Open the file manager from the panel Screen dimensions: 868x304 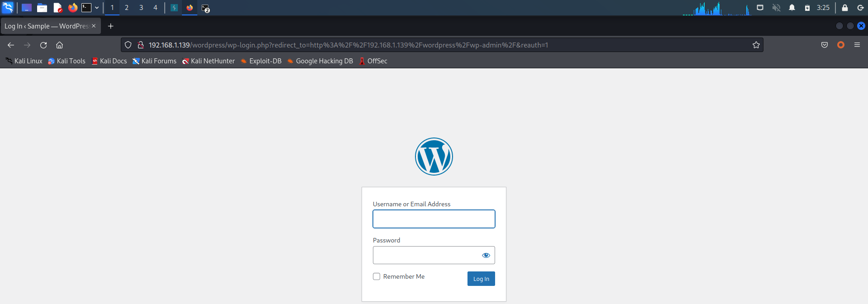tap(42, 8)
